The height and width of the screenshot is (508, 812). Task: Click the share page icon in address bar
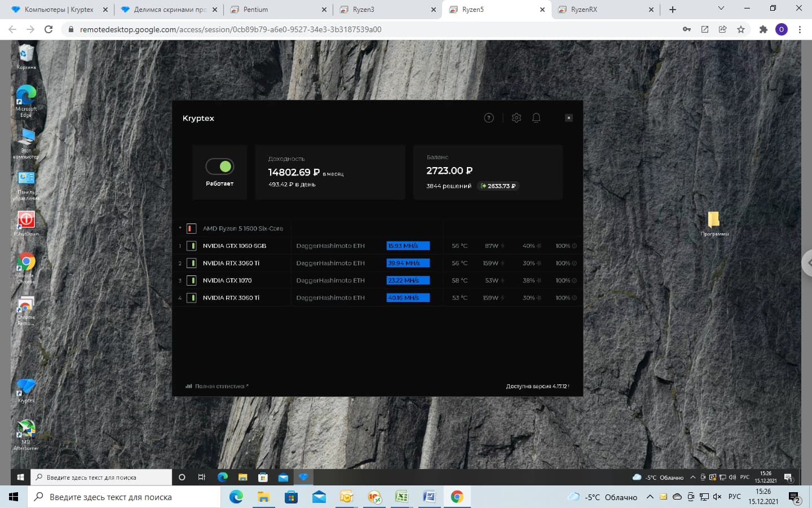(723, 29)
